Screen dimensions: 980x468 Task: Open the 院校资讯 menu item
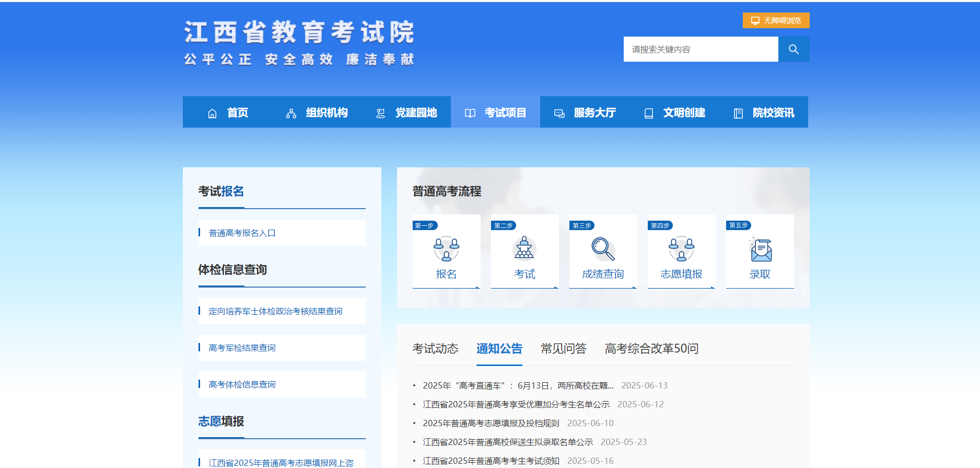[774, 112]
